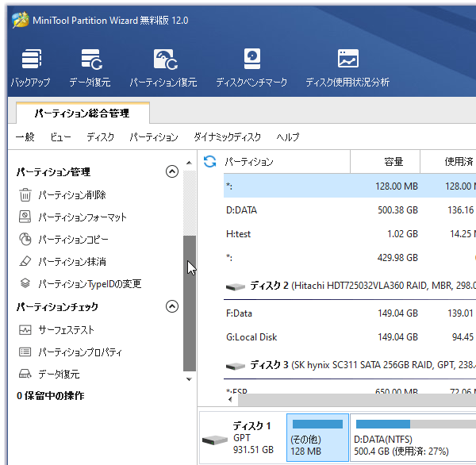Select the F:Data partition row

coord(350,313)
